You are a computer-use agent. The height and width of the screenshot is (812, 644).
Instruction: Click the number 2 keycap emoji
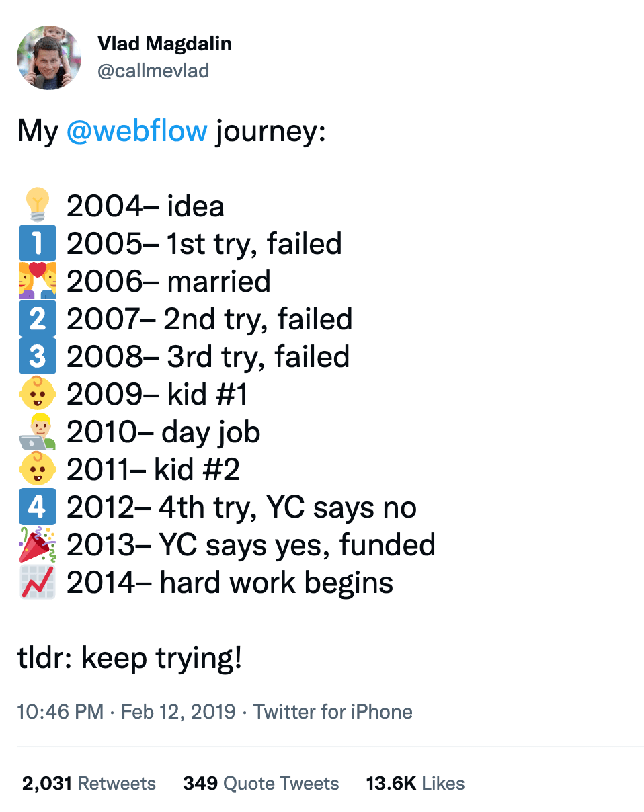point(38,319)
